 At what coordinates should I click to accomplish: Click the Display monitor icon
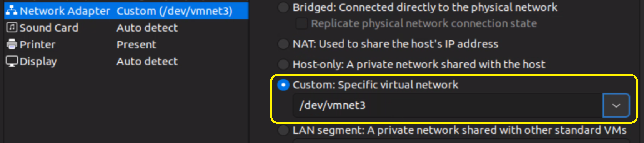(x=12, y=61)
